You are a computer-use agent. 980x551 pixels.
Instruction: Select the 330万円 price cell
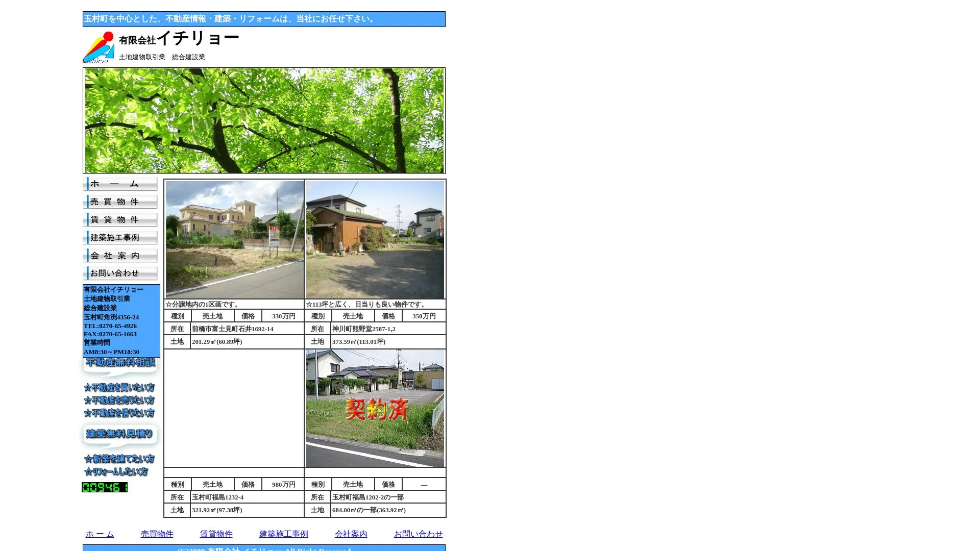point(284,316)
